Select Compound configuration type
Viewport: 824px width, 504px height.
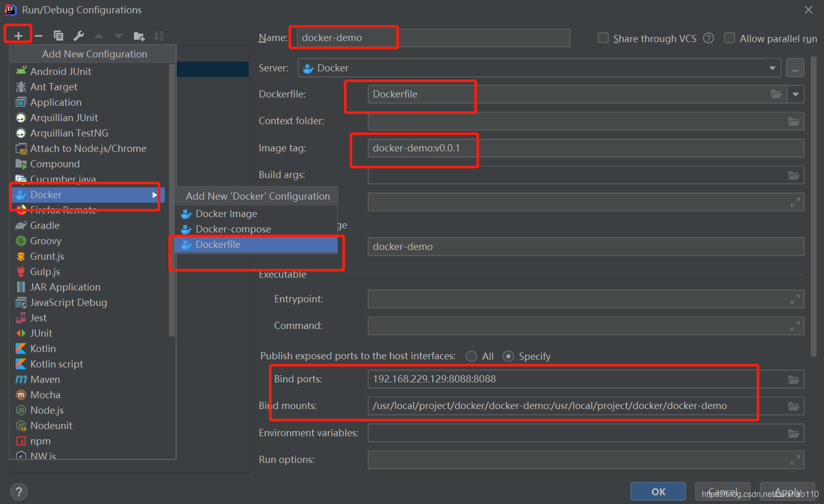click(x=90, y=164)
